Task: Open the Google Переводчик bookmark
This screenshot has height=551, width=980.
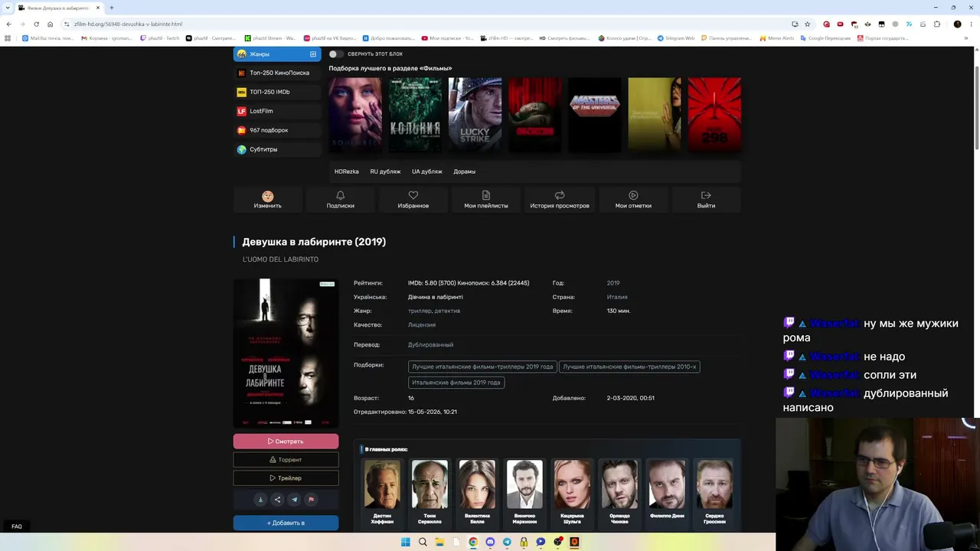Action: click(825, 38)
